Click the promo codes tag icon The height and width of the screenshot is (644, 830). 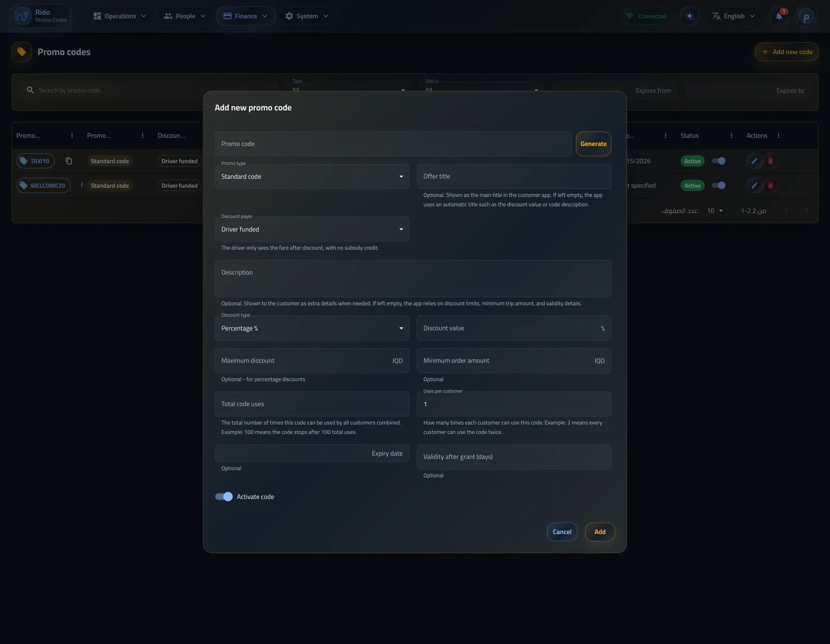click(22, 52)
